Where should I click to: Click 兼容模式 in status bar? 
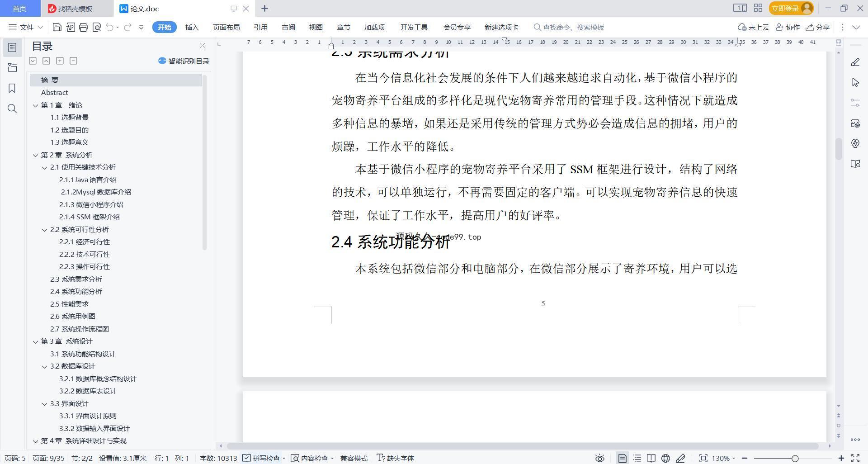click(x=354, y=458)
